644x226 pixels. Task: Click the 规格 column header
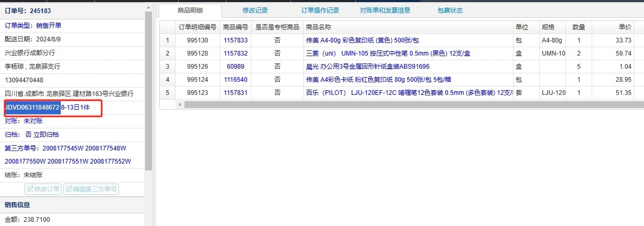(552, 27)
